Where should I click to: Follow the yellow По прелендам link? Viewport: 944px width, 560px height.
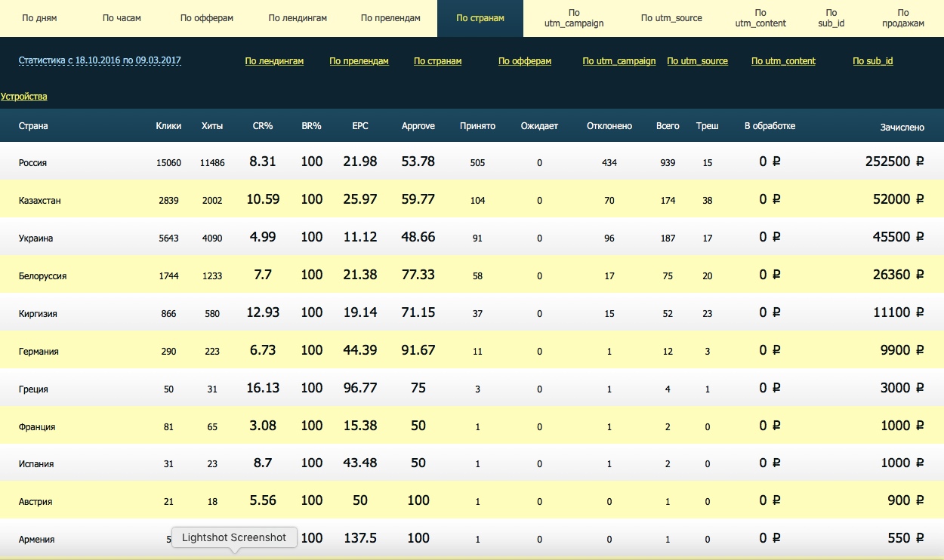359,61
